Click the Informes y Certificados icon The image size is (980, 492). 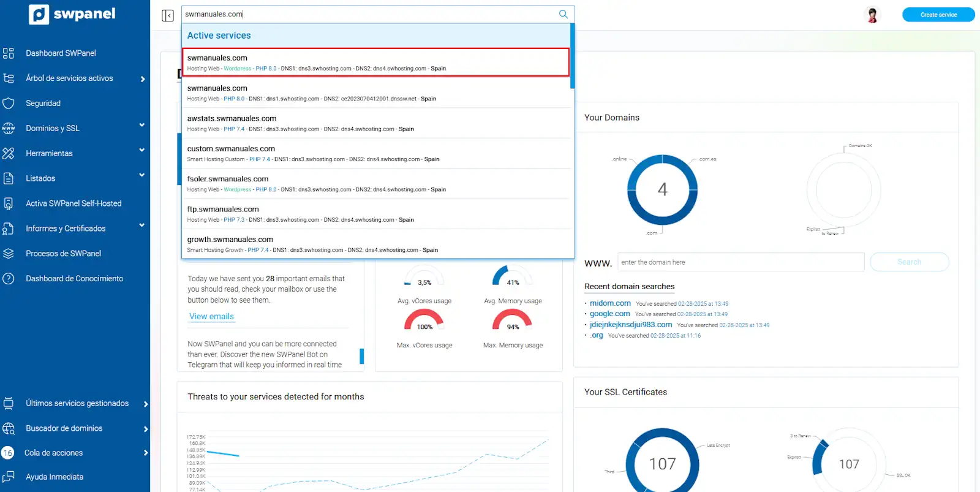click(9, 229)
